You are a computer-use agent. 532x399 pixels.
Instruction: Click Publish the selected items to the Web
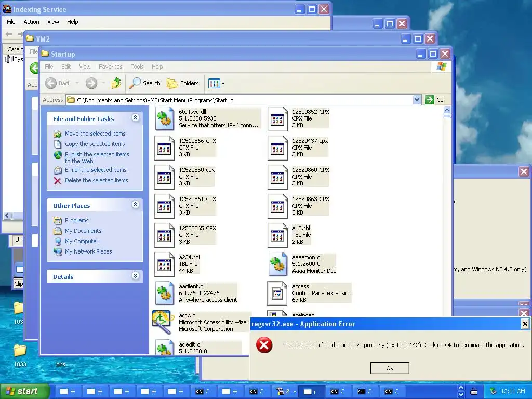[x=97, y=157]
